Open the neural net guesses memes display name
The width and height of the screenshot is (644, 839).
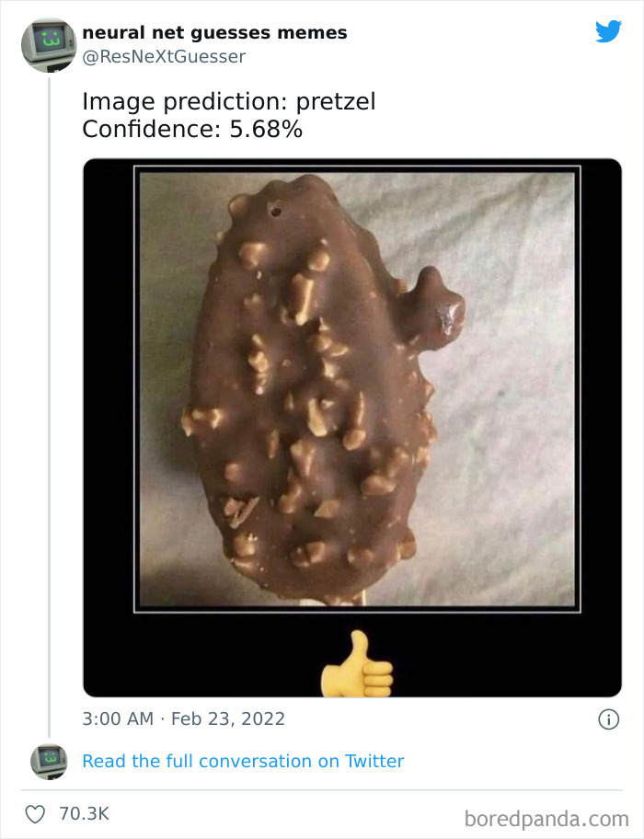point(214,33)
